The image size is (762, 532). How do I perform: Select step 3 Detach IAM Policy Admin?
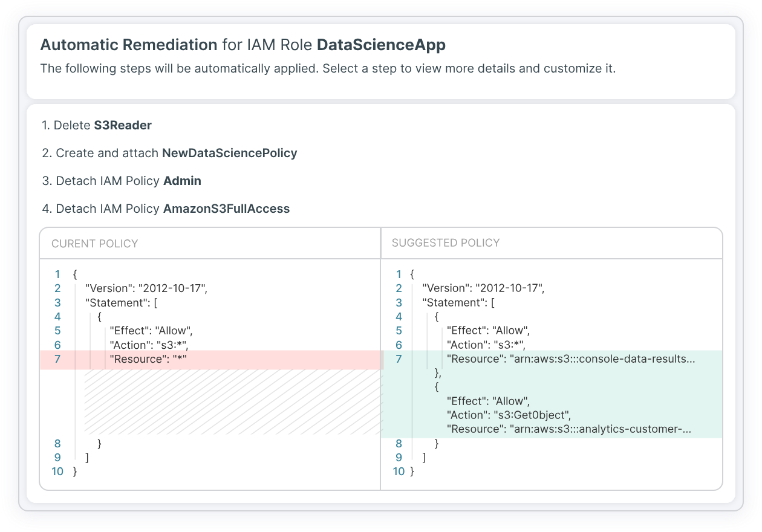click(x=122, y=181)
